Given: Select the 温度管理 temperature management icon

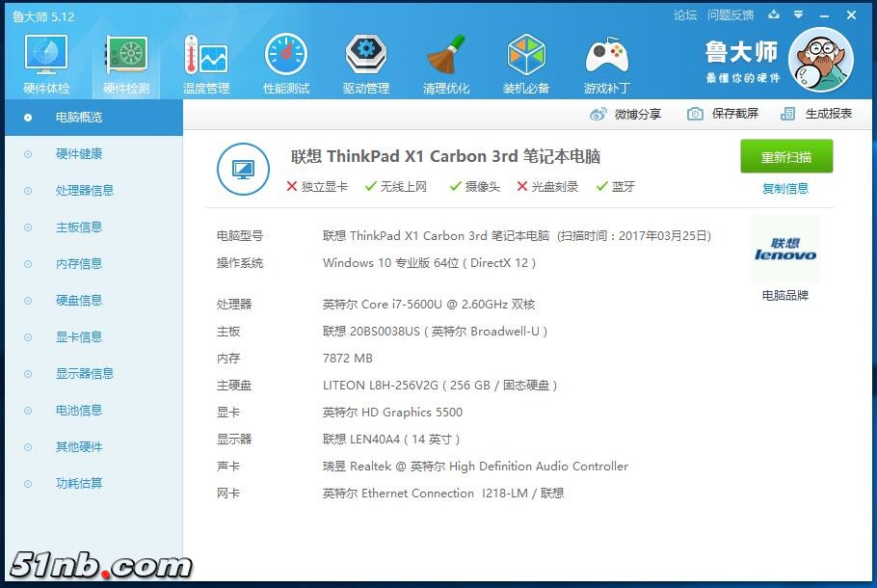Looking at the screenshot, I should pyautogui.click(x=205, y=65).
